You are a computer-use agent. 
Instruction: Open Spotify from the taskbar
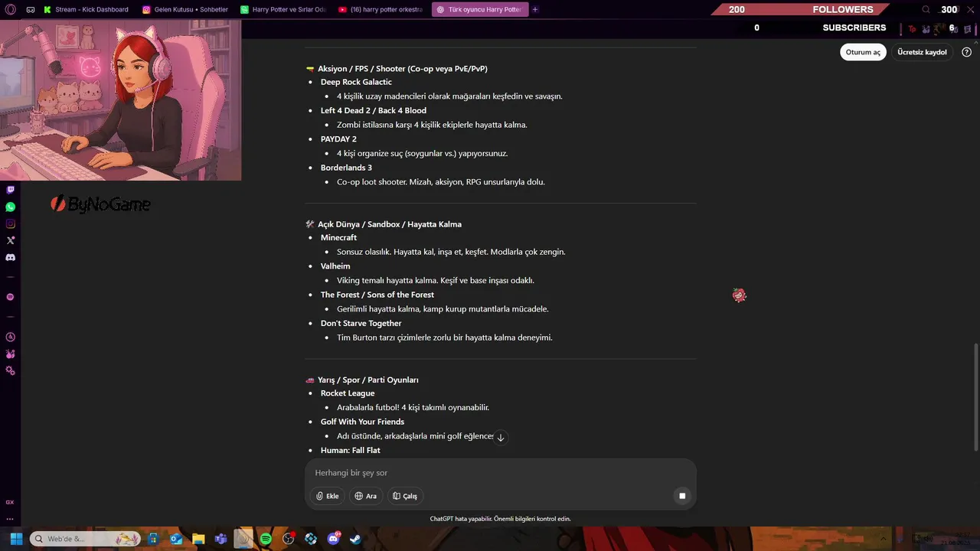coord(266,539)
